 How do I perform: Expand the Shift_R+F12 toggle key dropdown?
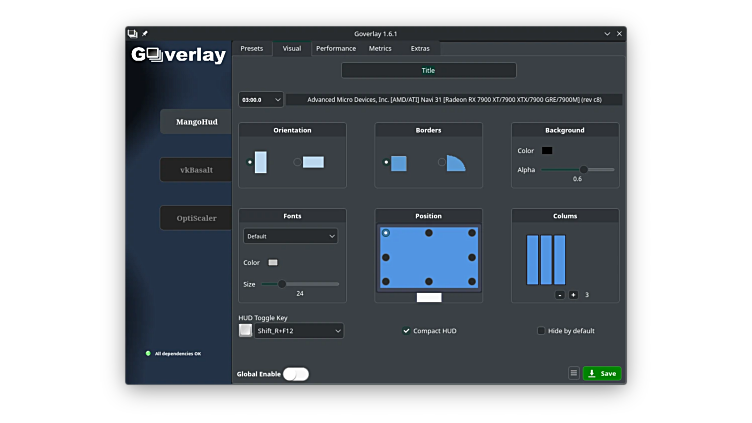(298, 330)
